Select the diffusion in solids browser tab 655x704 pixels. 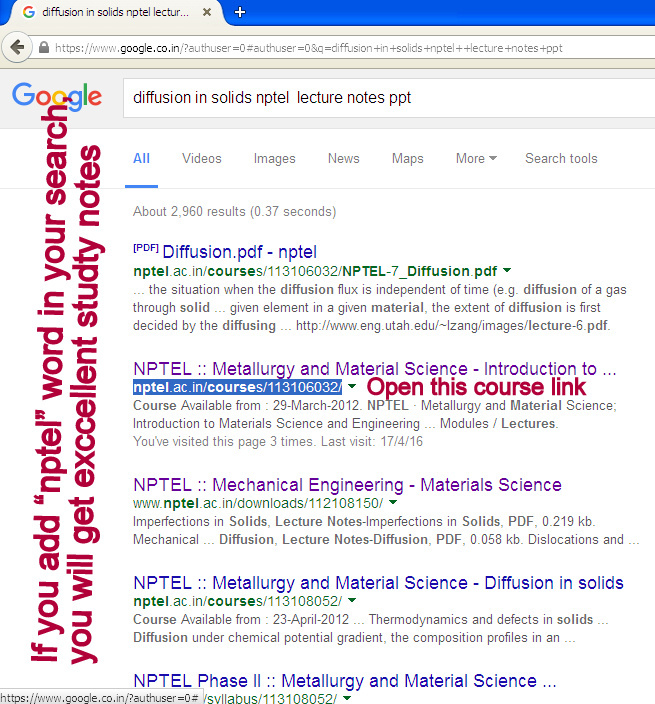114,13
